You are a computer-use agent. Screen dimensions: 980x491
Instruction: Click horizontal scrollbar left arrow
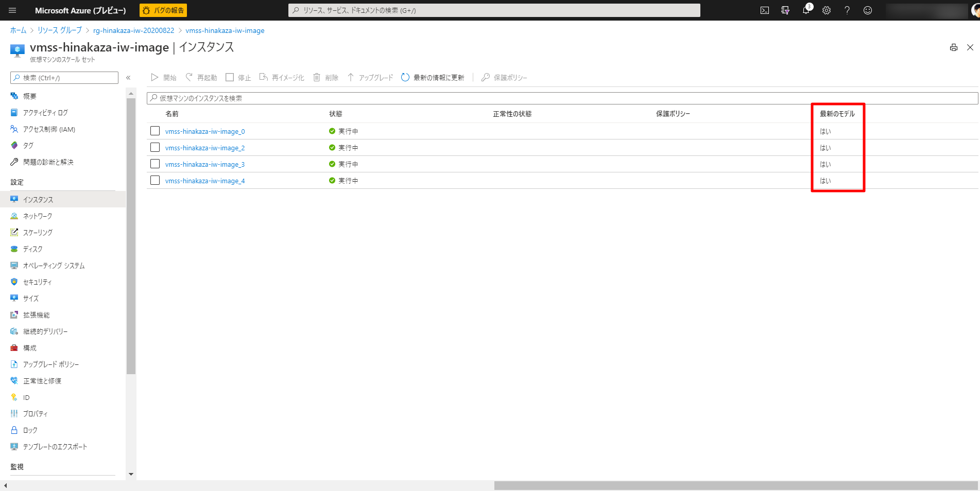pyautogui.click(x=5, y=486)
